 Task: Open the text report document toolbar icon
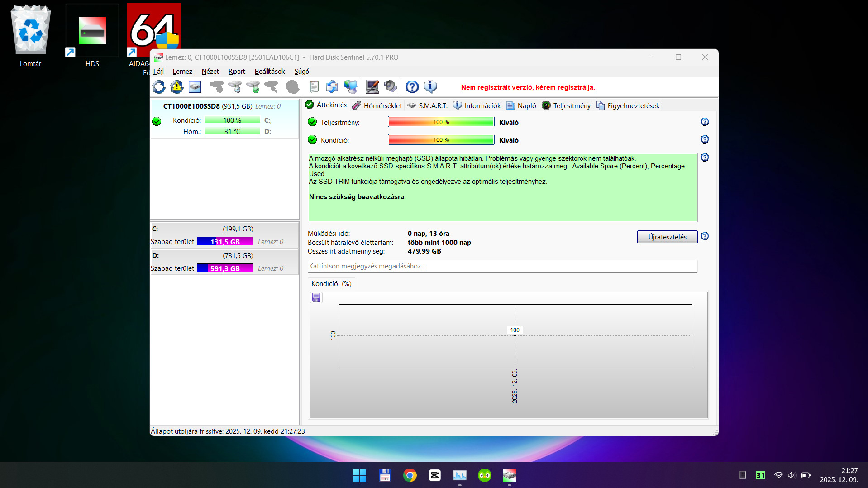click(314, 86)
